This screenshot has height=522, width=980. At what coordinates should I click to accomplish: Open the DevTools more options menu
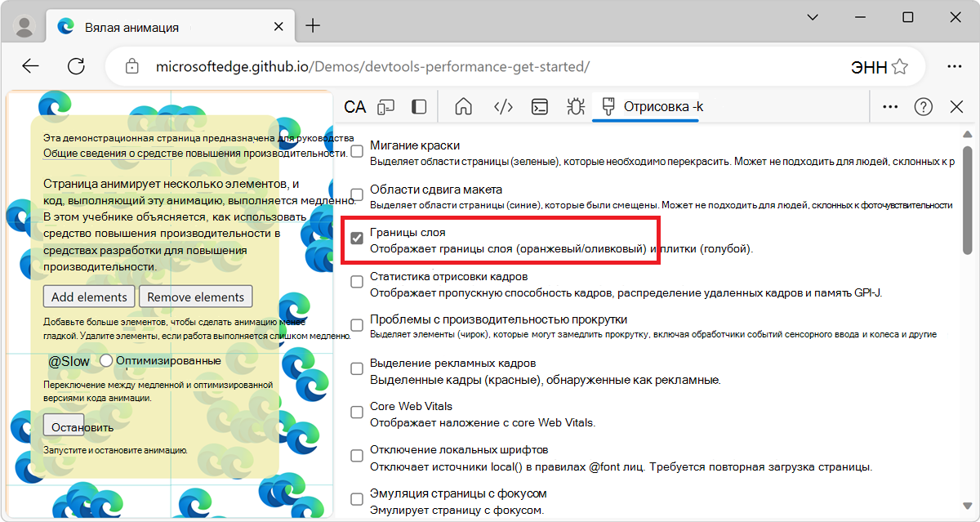(x=890, y=106)
